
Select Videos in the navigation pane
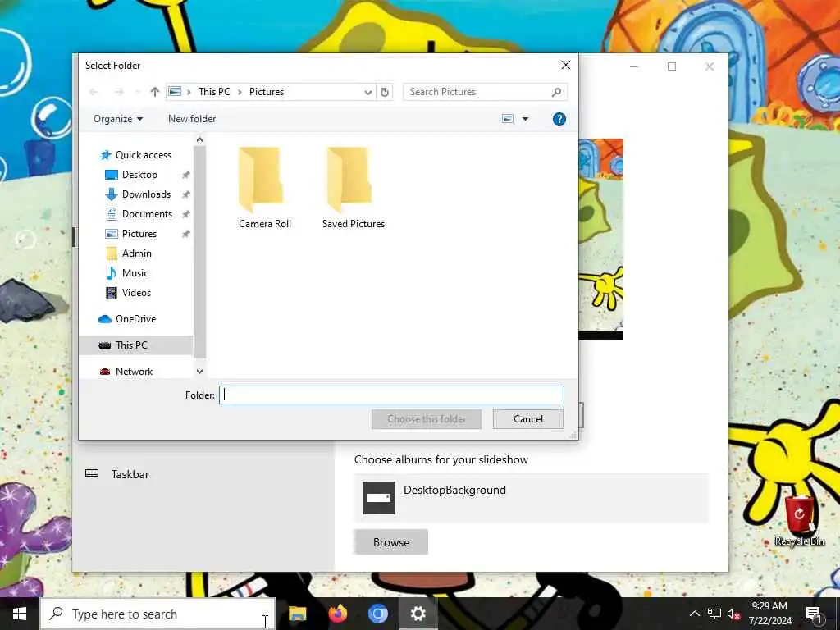136,293
